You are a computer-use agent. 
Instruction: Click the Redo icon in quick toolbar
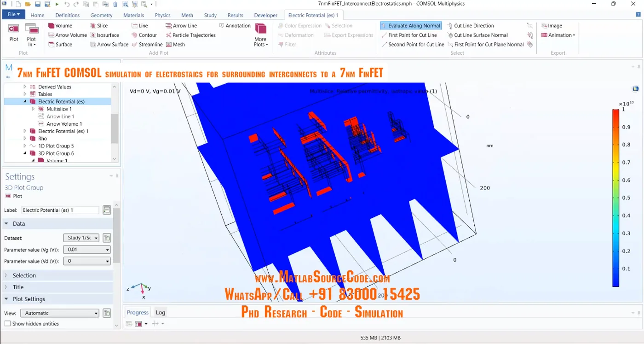point(76,4)
